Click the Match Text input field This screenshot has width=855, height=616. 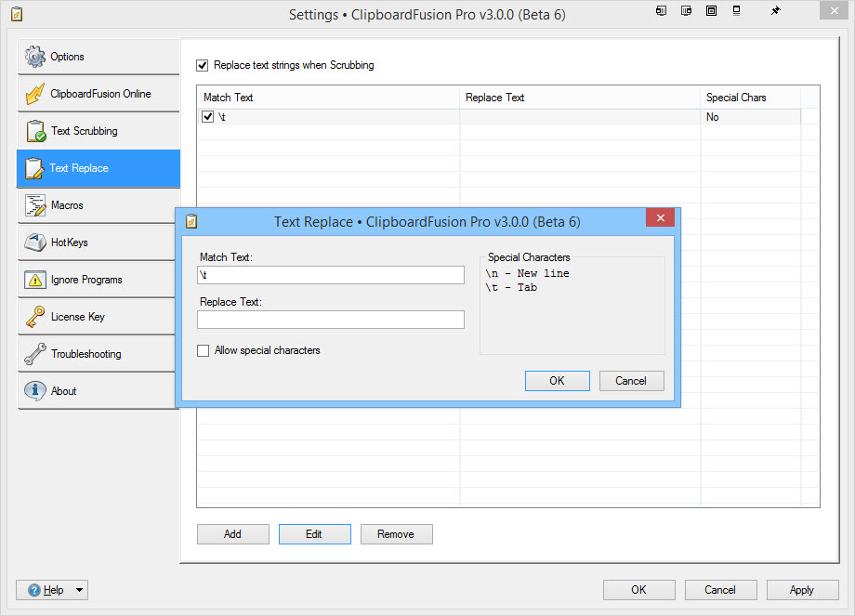[x=330, y=275]
